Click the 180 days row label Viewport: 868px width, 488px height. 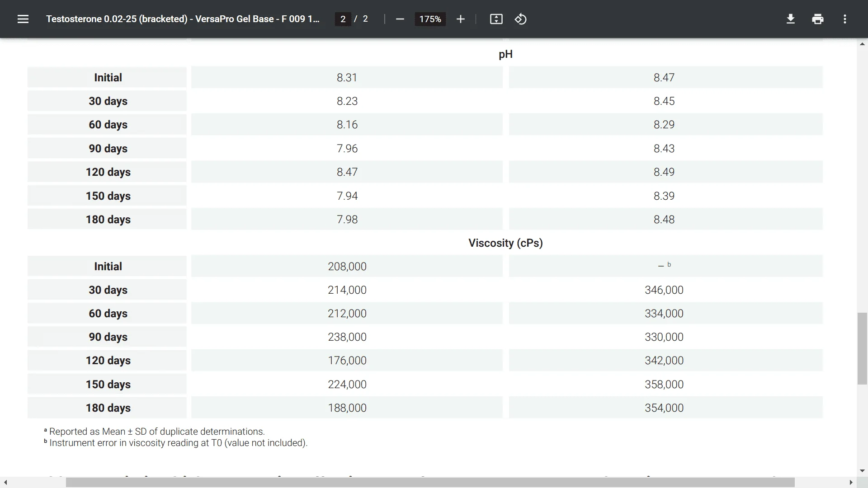[108, 408]
